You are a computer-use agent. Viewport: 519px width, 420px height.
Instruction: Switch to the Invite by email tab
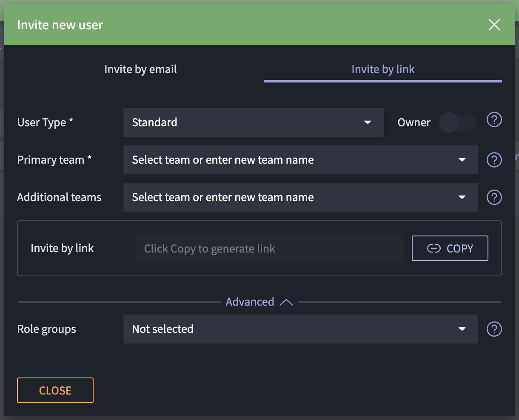click(x=140, y=69)
